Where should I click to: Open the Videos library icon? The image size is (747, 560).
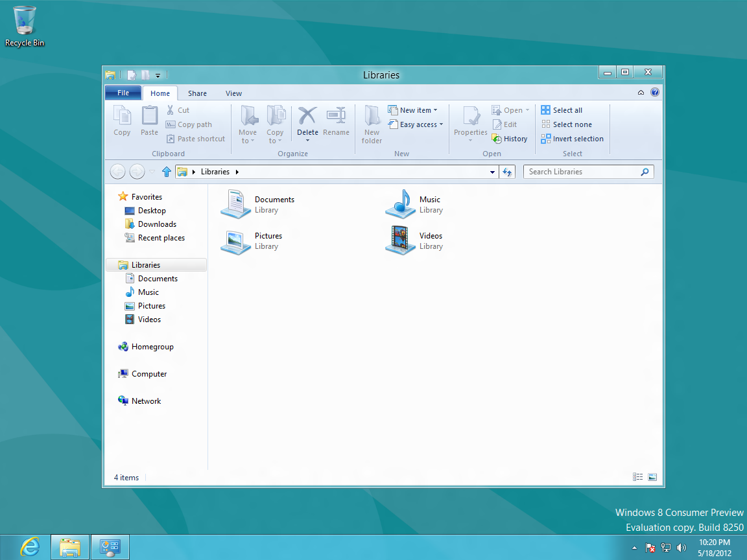click(x=401, y=240)
